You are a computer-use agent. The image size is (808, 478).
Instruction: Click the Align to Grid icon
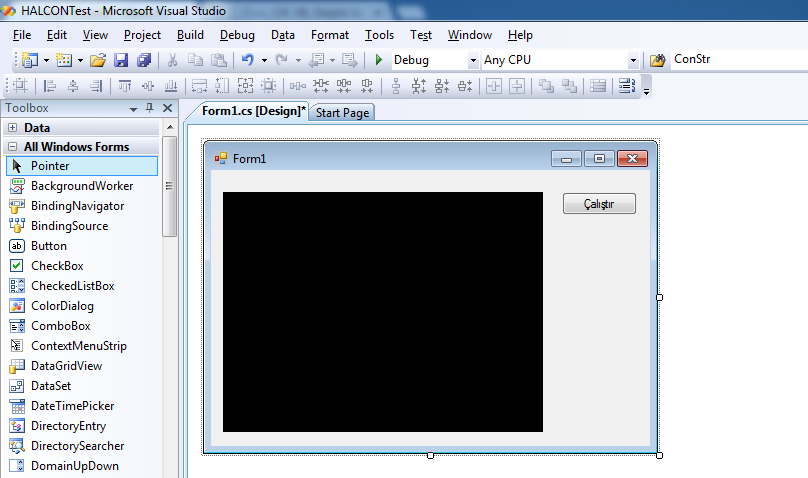click(21, 86)
